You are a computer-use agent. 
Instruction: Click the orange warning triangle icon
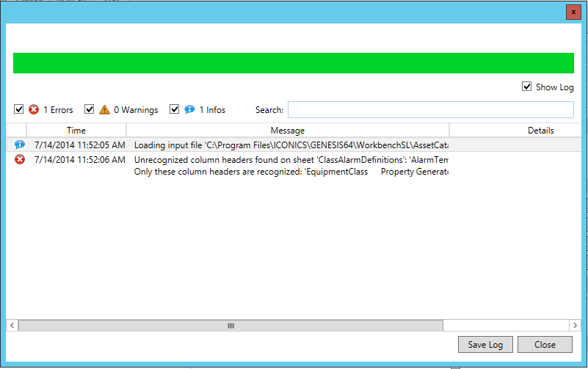[104, 110]
